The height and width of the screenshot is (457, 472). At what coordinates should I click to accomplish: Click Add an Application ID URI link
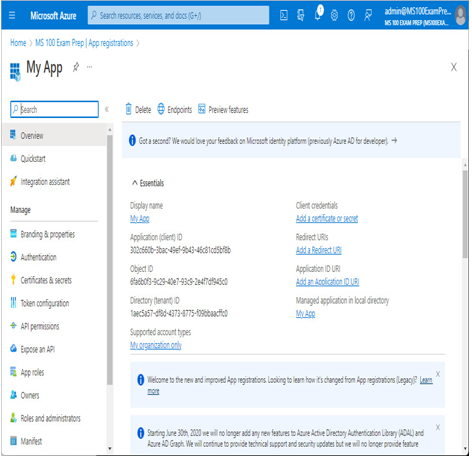[327, 282]
